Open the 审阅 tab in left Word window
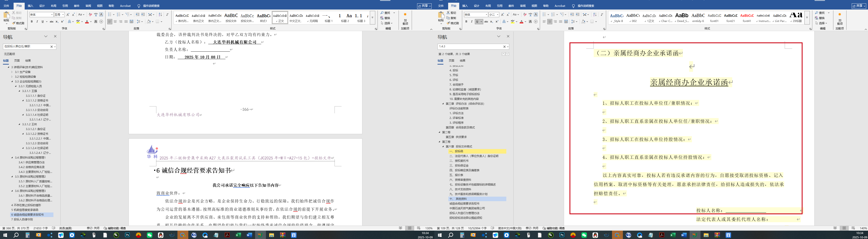 coord(88,6)
